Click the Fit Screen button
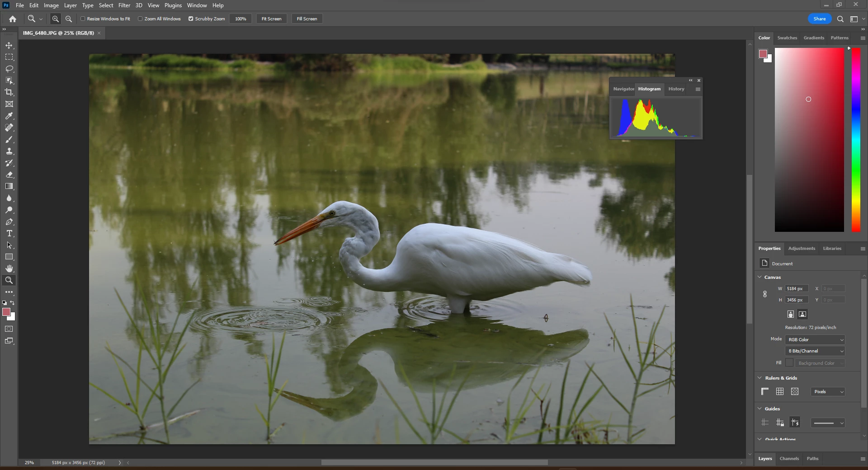Viewport: 868px width, 470px height. pyautogui.click(x=271, y=19)
